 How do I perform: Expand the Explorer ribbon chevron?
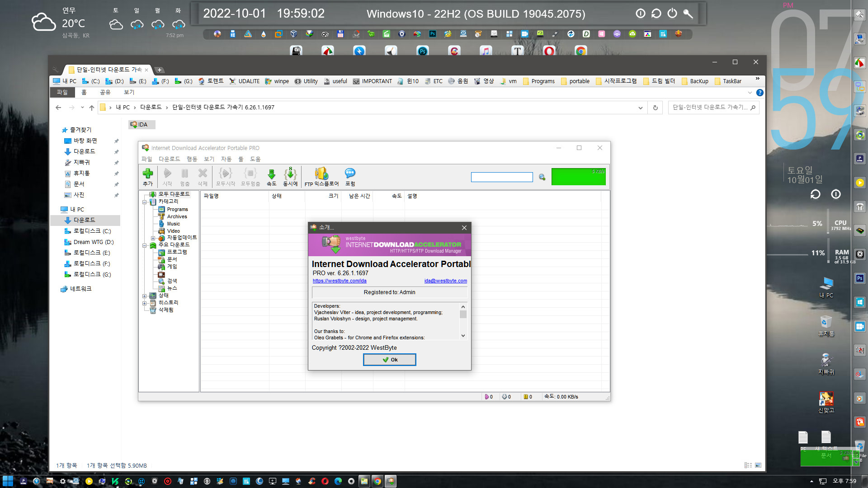(x=750, y=93)
